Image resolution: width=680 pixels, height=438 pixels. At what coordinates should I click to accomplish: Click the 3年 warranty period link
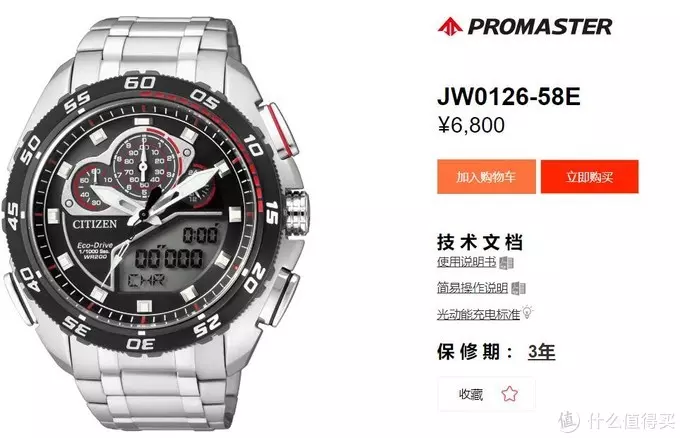coord(542,352)
